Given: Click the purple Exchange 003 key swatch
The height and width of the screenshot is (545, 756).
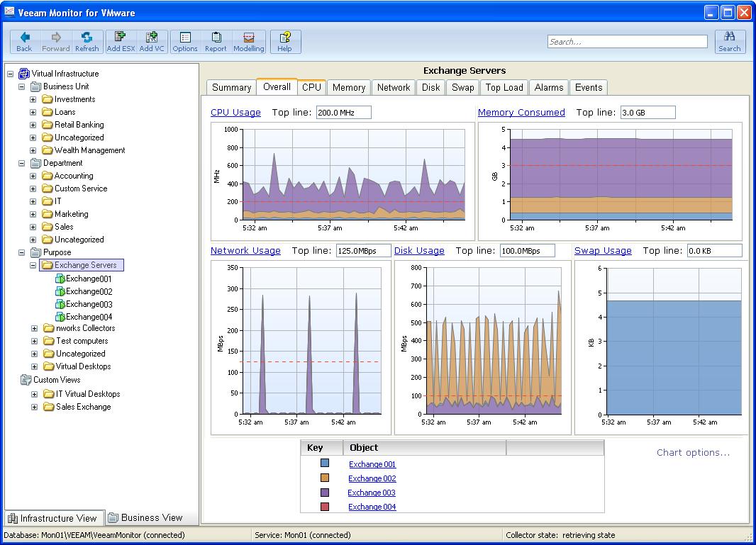Looking at the screenshot, I should click(325, 493).
